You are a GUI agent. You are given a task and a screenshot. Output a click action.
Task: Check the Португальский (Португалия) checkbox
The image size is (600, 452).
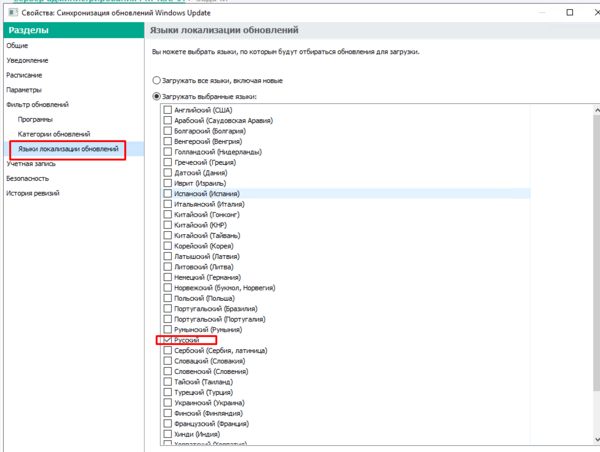pos(168,319)
